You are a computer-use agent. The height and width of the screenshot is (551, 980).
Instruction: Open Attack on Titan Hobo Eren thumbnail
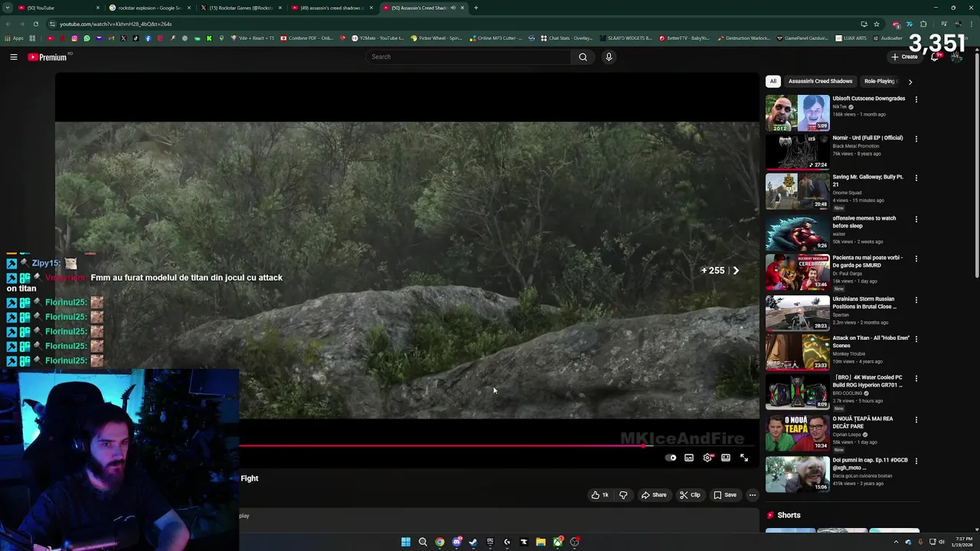pos(798,352)
